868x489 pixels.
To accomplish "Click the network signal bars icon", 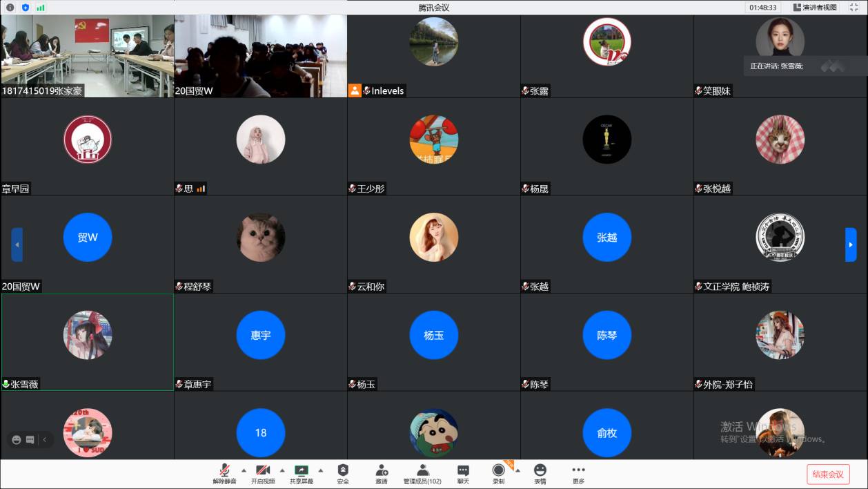I will click(x=41, y=8).
